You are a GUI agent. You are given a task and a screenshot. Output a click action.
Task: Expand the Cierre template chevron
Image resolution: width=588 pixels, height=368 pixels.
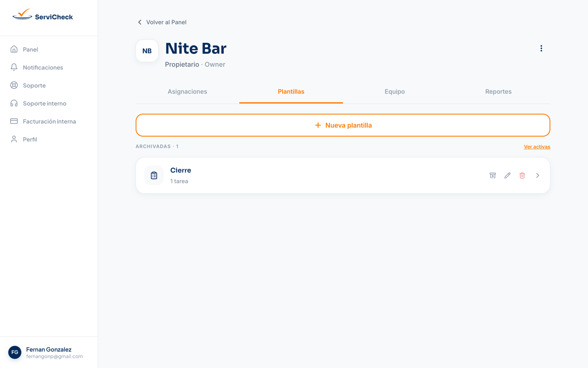tap(538, 175)
